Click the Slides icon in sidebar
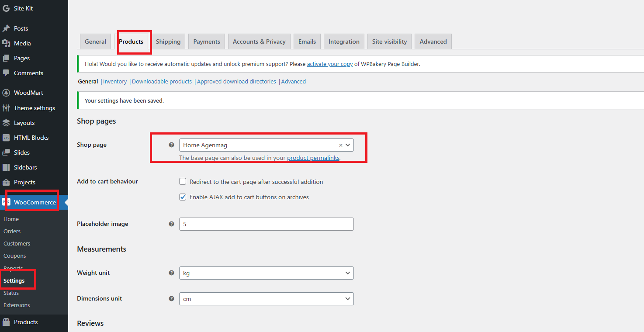 pos(6,152)
